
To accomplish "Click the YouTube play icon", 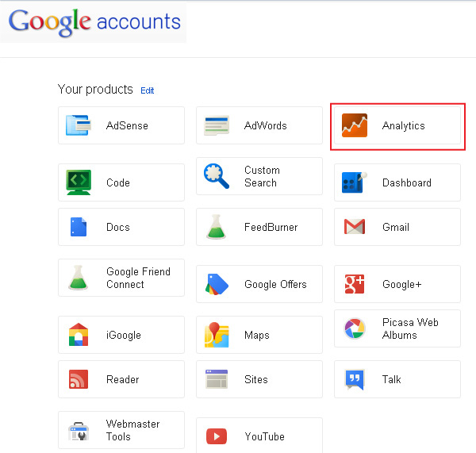I will pyautogui.click(x=217, y=436).
